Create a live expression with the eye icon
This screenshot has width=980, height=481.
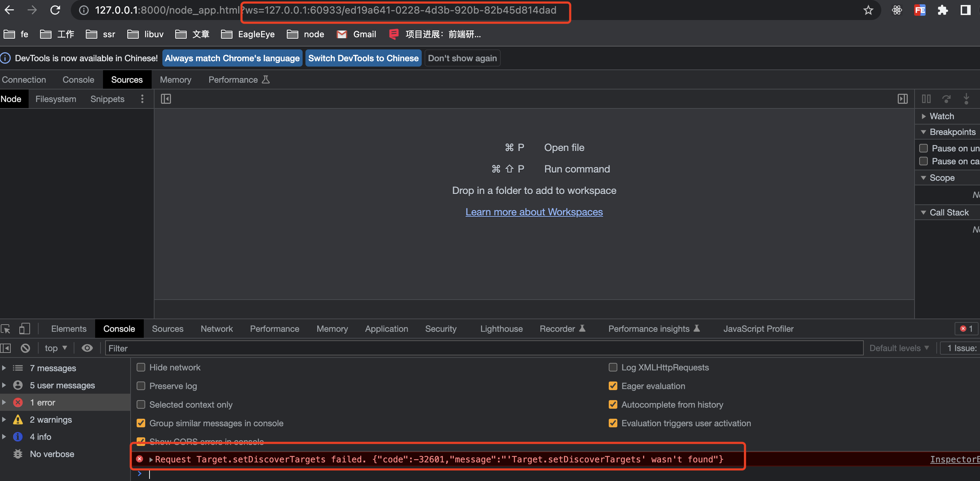pos(87,348)
